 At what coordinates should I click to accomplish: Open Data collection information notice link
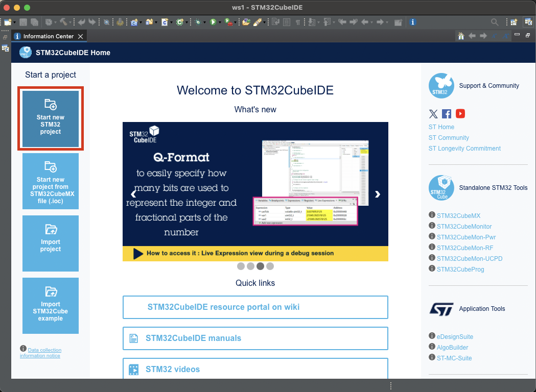tap(41, 353)
